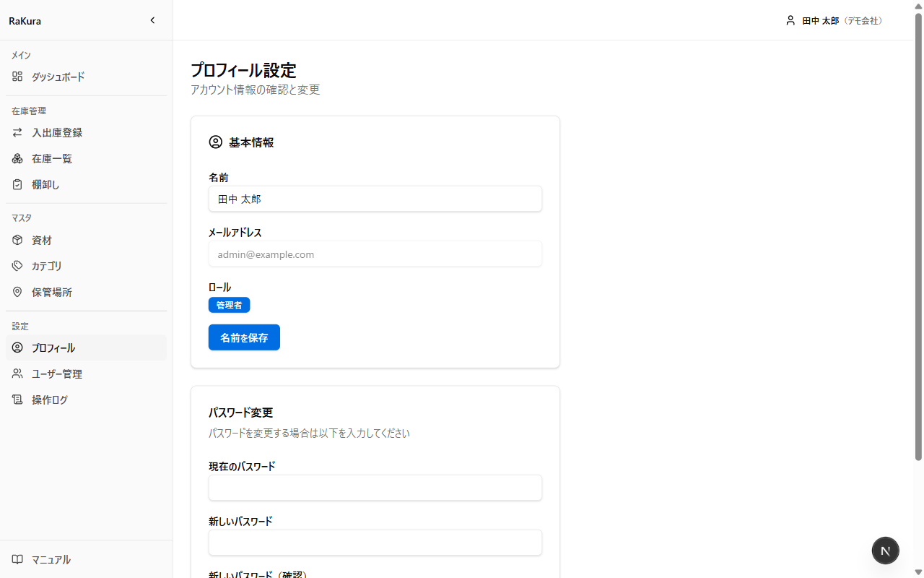Click the カテゴリ tag icon
This screenshot has width=924, height=578.
17,267
